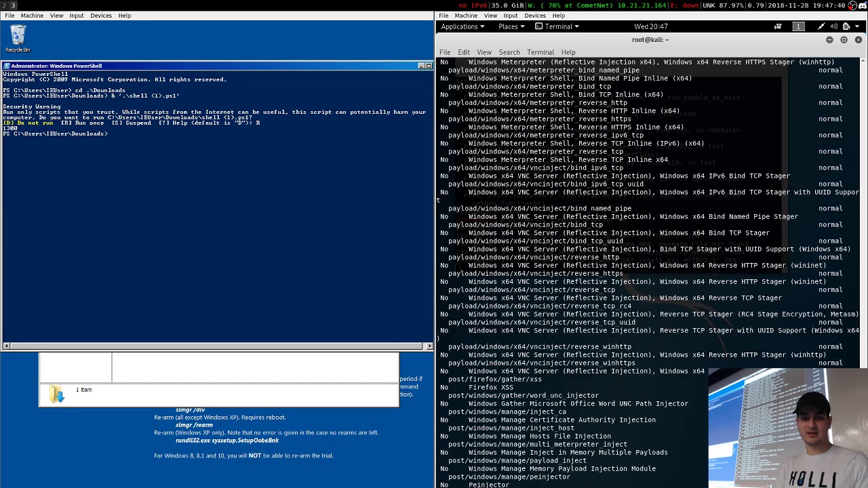868x488 pixels.
Task: Open Input menu of Kali VM window
Action: point(510,15)
